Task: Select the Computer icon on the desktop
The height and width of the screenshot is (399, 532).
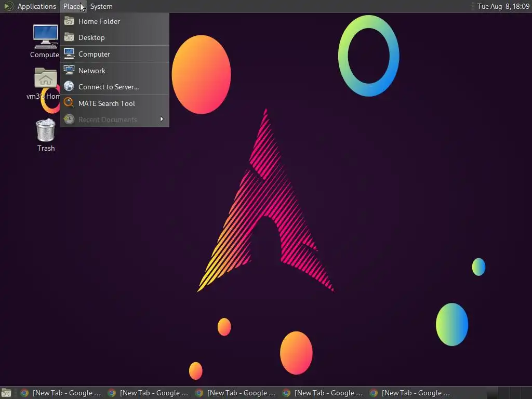Action: click(x=45, y=37)
